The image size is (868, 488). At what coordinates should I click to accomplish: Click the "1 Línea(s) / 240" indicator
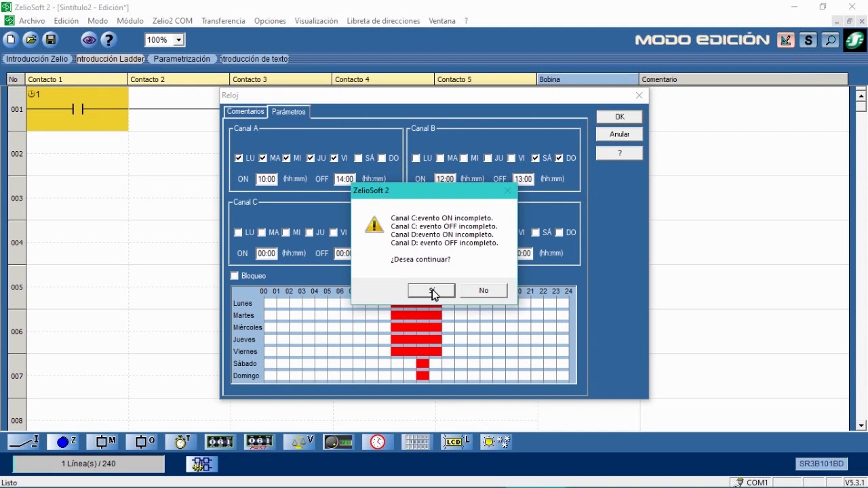coord(89,464)
